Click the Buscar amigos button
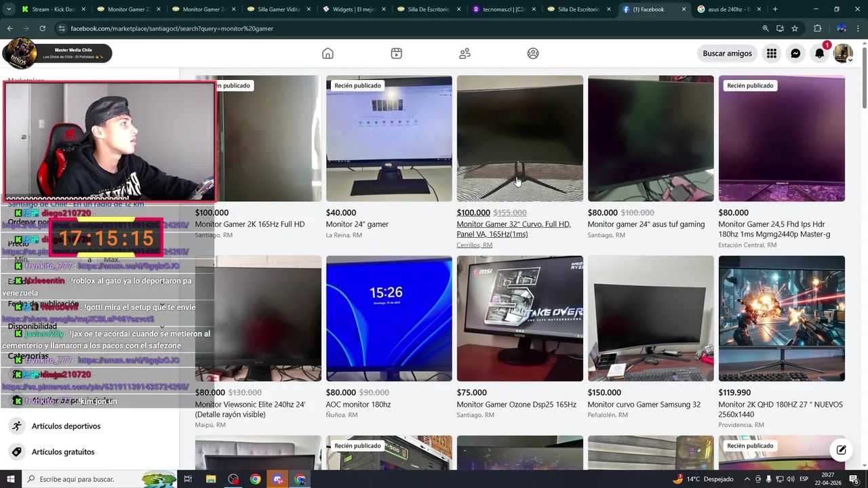 click(x=727, y=54)
